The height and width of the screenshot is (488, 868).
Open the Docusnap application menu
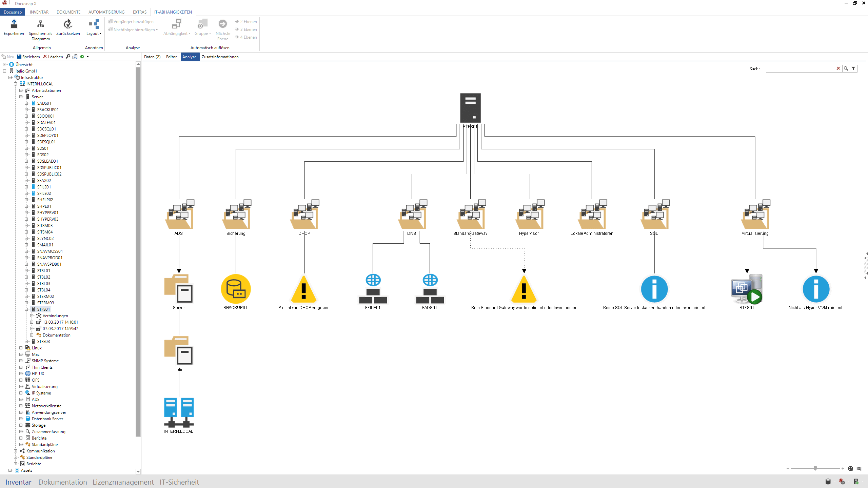pos(13,12)
